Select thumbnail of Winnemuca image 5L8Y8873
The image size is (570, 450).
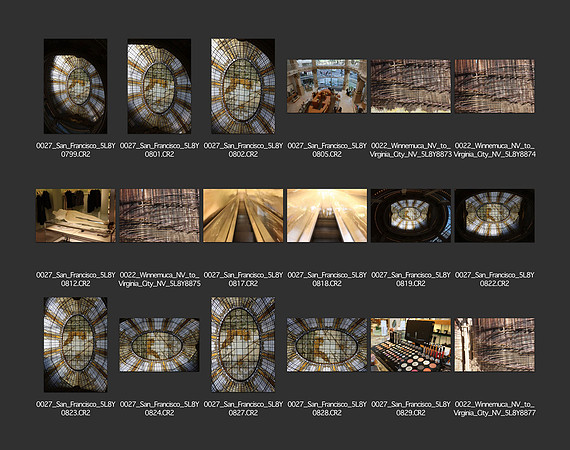[411, 86]
